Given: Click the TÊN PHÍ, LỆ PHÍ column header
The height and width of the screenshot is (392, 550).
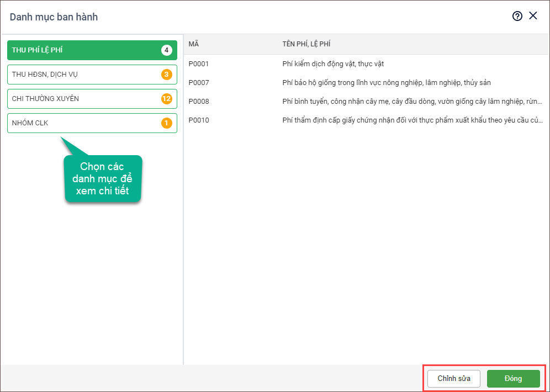Looking at the screenshot, I should [x=306, y=44].
